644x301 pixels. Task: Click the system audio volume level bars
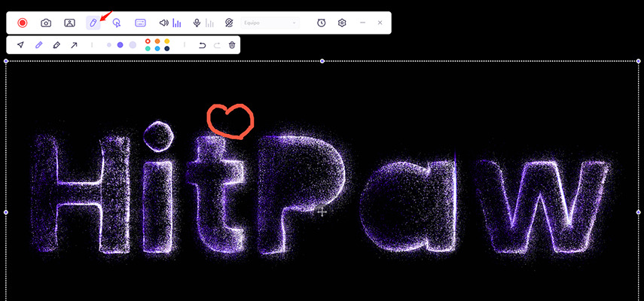click(176, 23)
